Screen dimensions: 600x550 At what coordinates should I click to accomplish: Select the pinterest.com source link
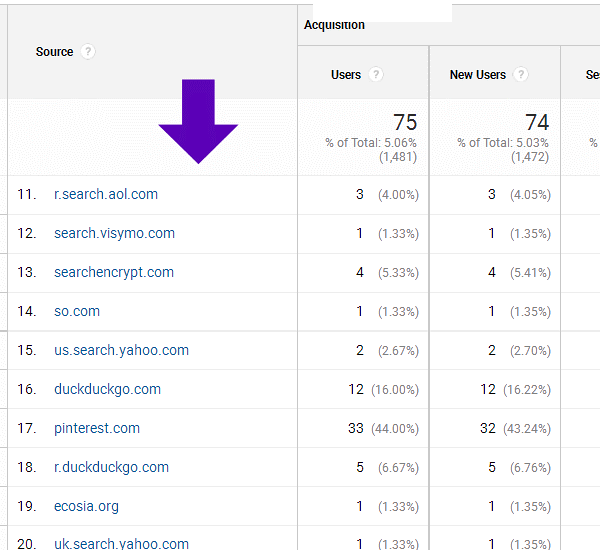point(97,428)
